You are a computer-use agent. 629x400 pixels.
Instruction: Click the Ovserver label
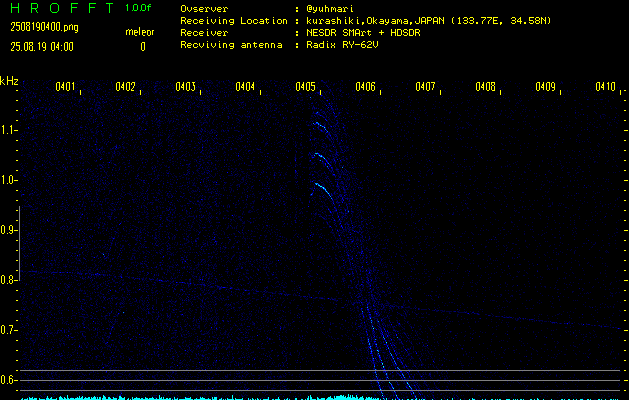(204, 9)
